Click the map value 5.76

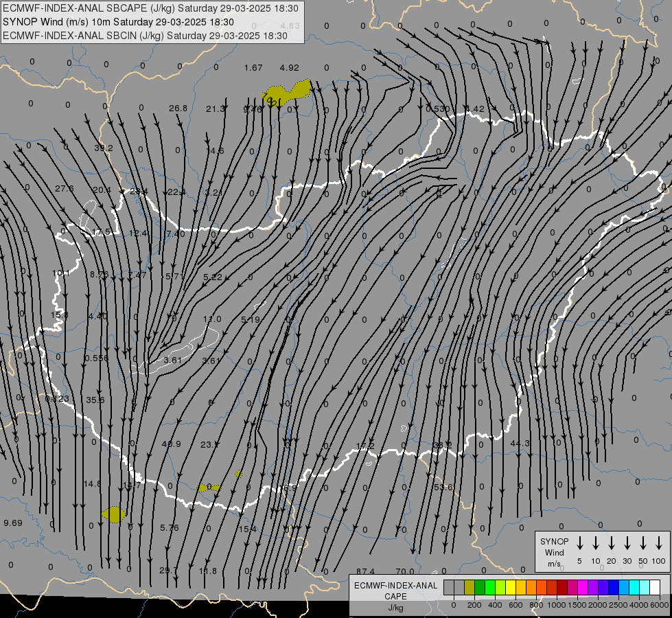170,527
